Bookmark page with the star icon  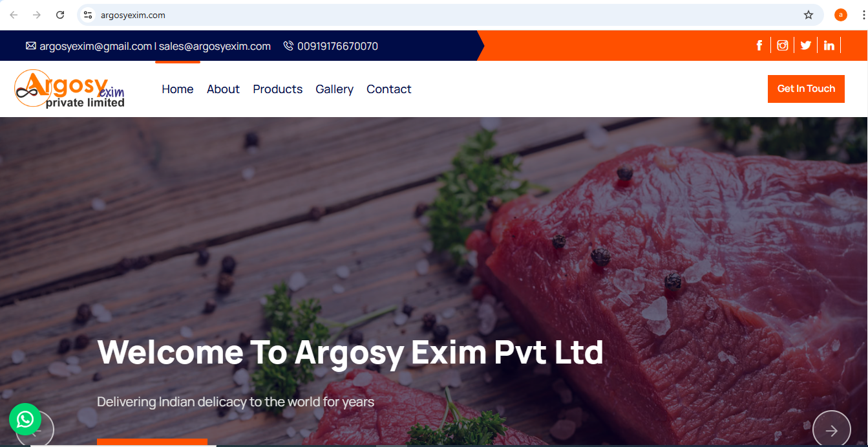[x=809, y=15]
